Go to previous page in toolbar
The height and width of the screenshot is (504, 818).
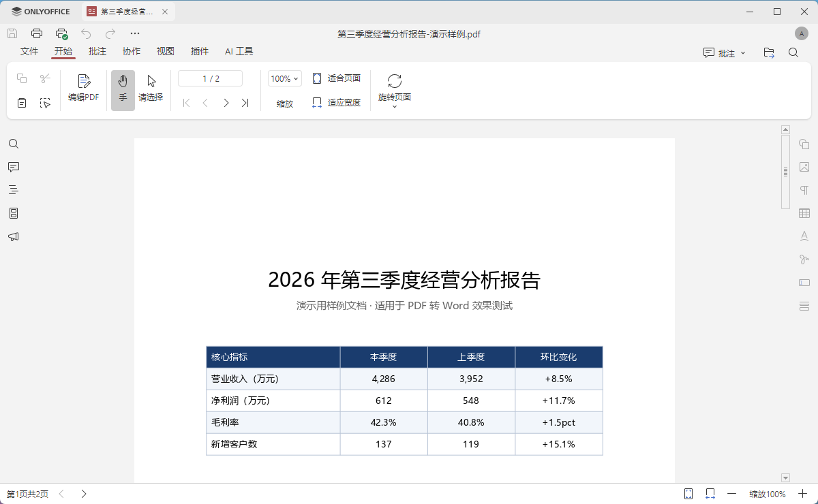click(x=205, y=103)
